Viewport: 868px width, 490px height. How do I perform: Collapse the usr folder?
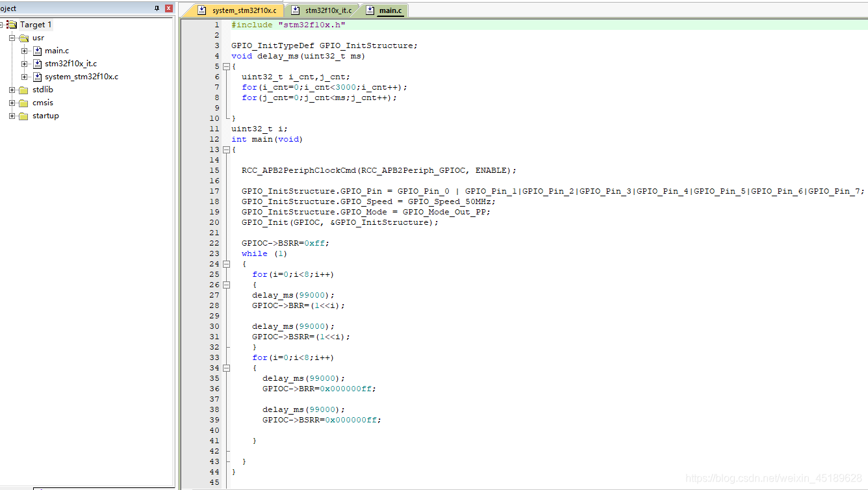click(x=12, y=38)
